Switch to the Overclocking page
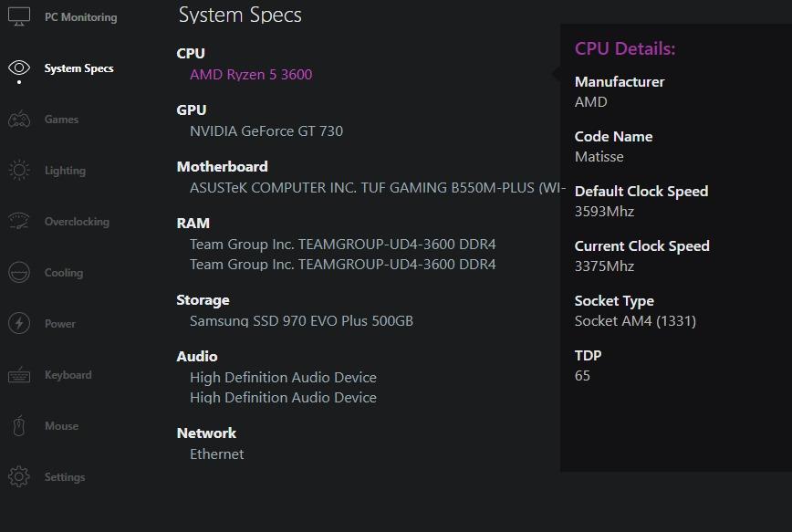This screenshot has height=532, width=792. tap(77, 222)
